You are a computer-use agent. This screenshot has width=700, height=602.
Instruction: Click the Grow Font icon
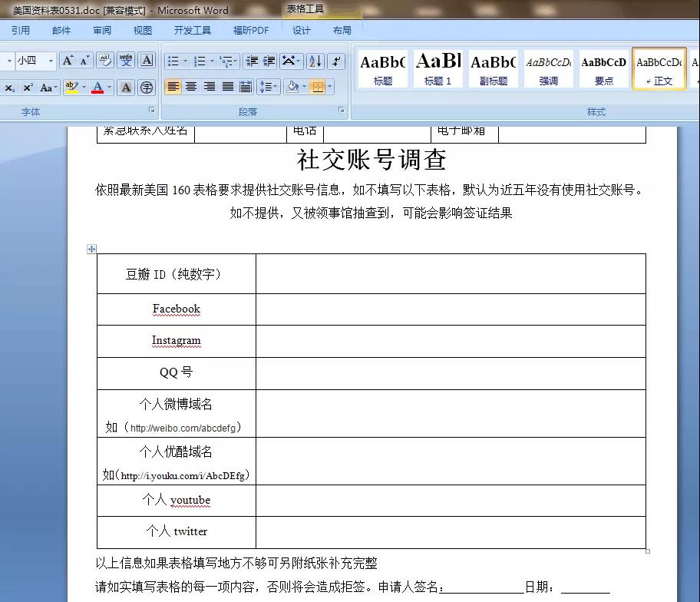tap(68, 61)
